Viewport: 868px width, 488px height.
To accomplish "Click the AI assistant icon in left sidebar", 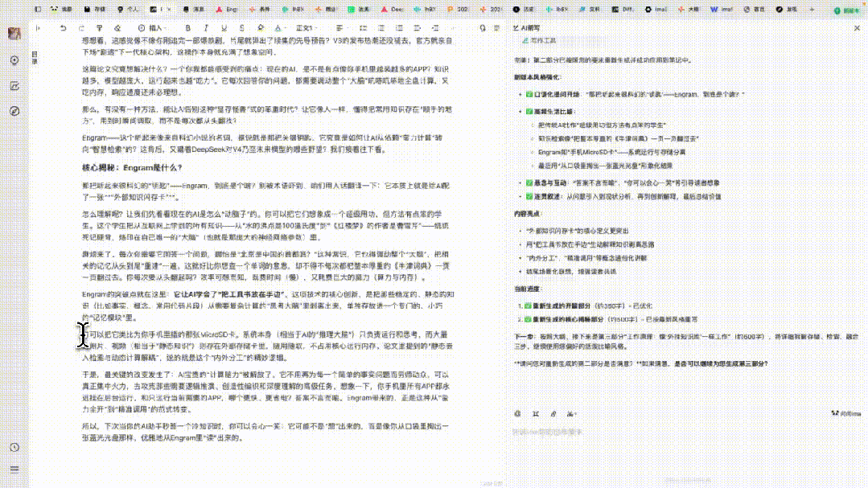I will click(14, 85).
